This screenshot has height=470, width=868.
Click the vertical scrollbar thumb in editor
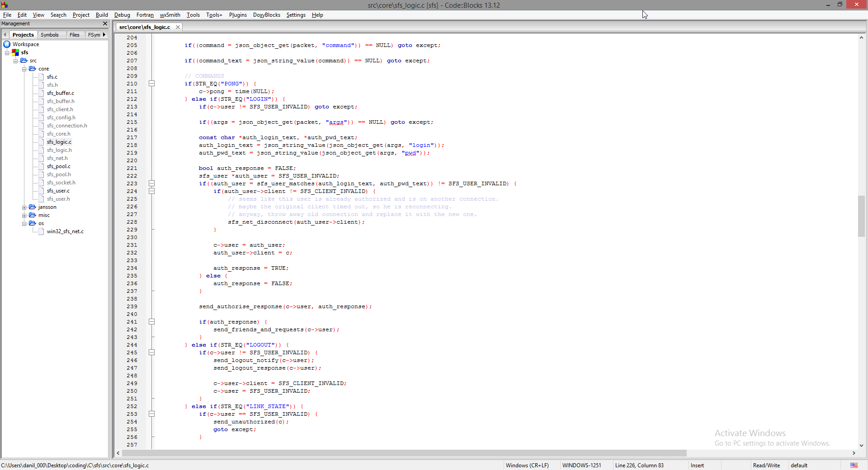coord(861,216)
